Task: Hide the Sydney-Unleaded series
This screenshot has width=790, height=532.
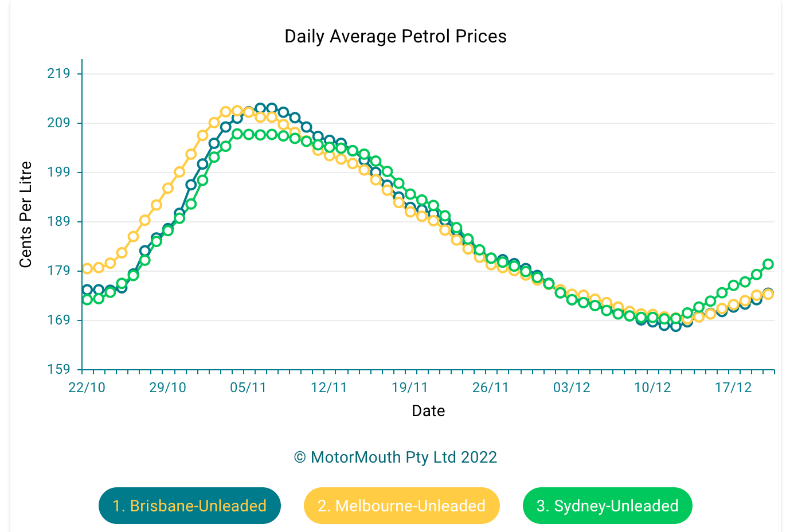Action: click(x=607, y=506)
